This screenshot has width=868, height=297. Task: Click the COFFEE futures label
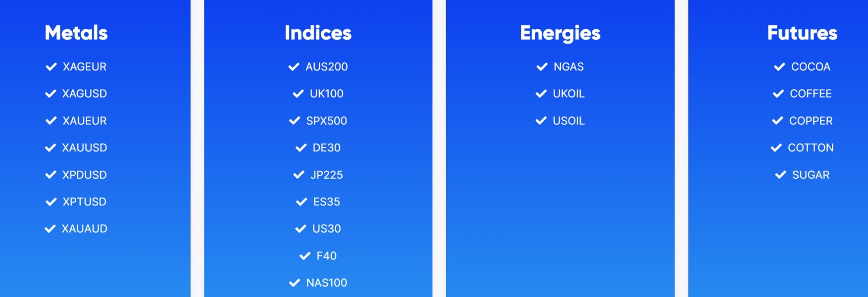click(811, 94)
